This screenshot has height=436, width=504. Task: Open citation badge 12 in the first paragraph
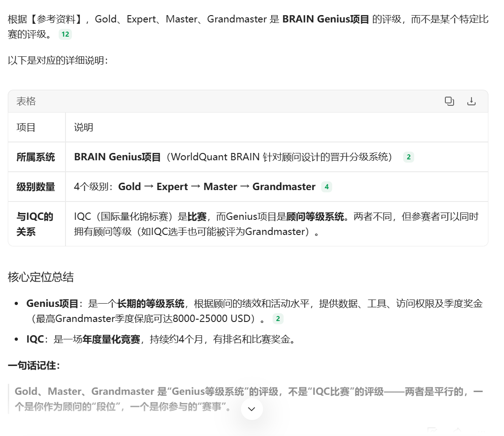pos(65,34)
